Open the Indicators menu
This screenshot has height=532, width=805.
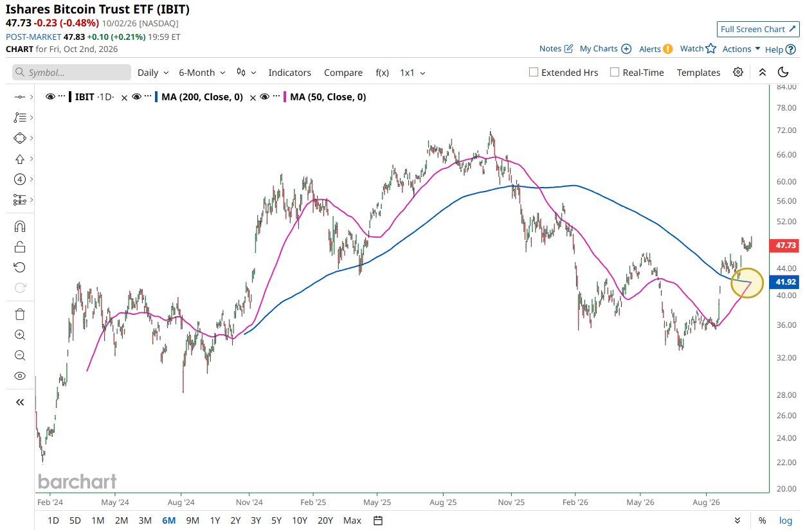click(289, 73)
